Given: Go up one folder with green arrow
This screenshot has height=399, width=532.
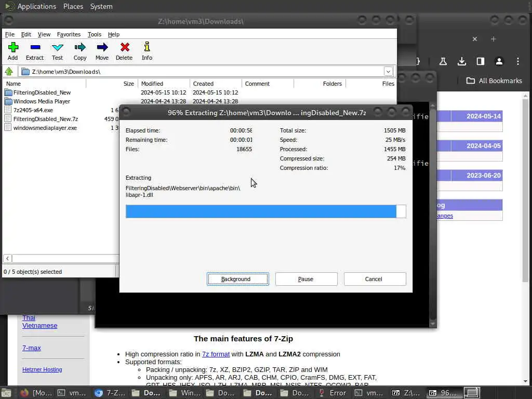Looking at the screenshot, I should (x=9, y=71).
